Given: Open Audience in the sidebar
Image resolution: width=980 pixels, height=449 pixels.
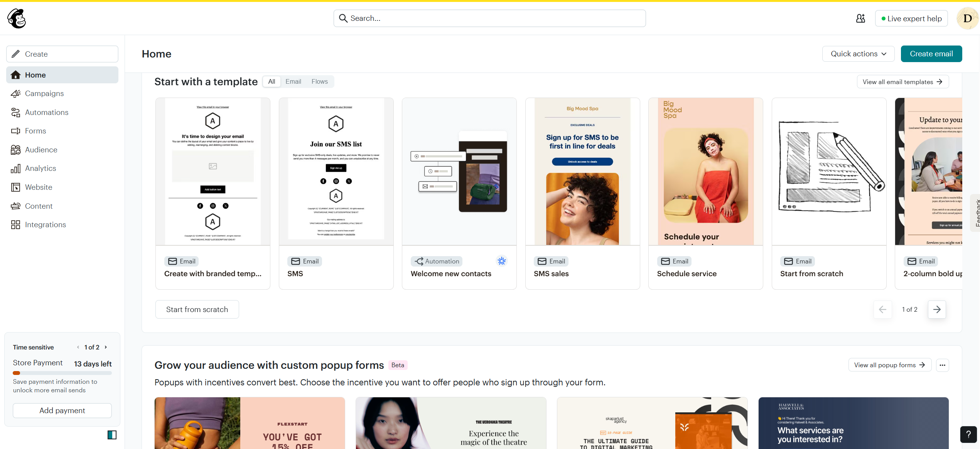Looking at the screenshot, I should 62,150.
